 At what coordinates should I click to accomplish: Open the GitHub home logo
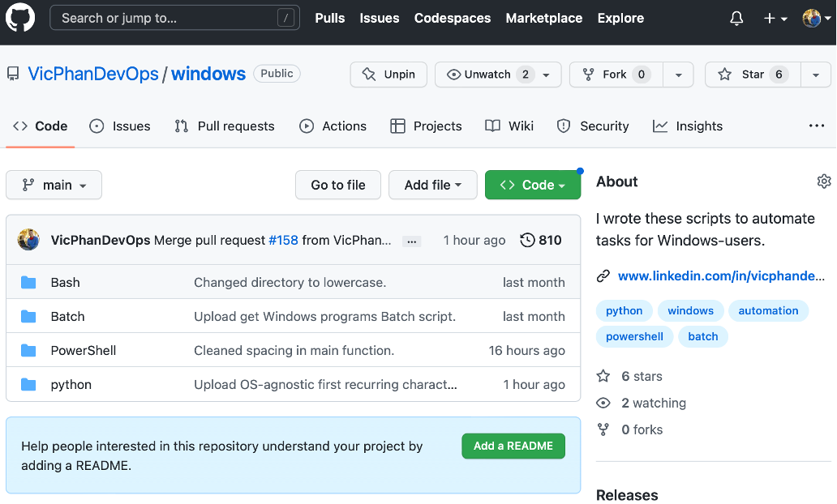coord(20,17)
